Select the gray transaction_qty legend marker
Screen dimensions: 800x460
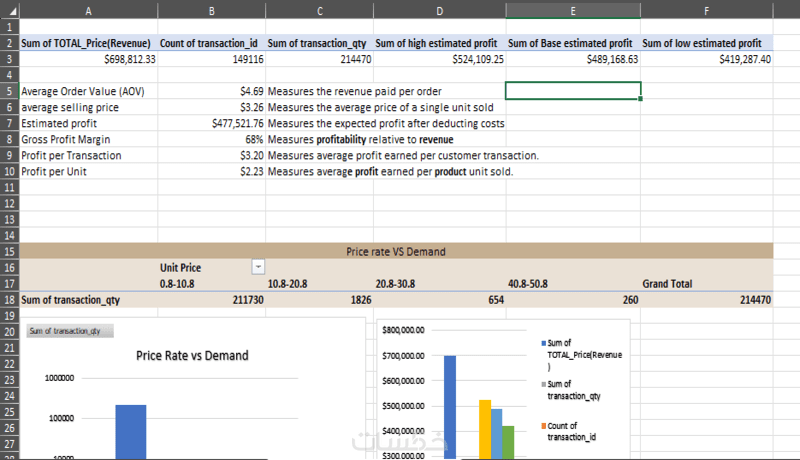[542, 384]
